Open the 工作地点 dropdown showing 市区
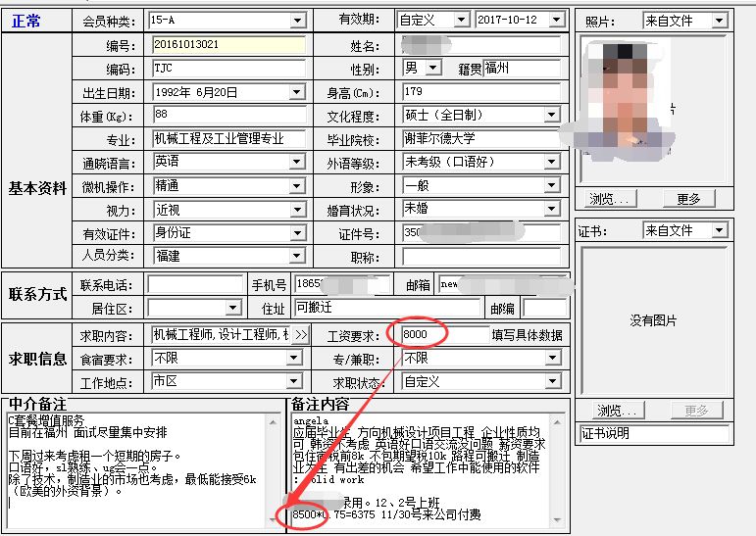Image resolution: width=756 pixels, height=536 pixels. 294,381
